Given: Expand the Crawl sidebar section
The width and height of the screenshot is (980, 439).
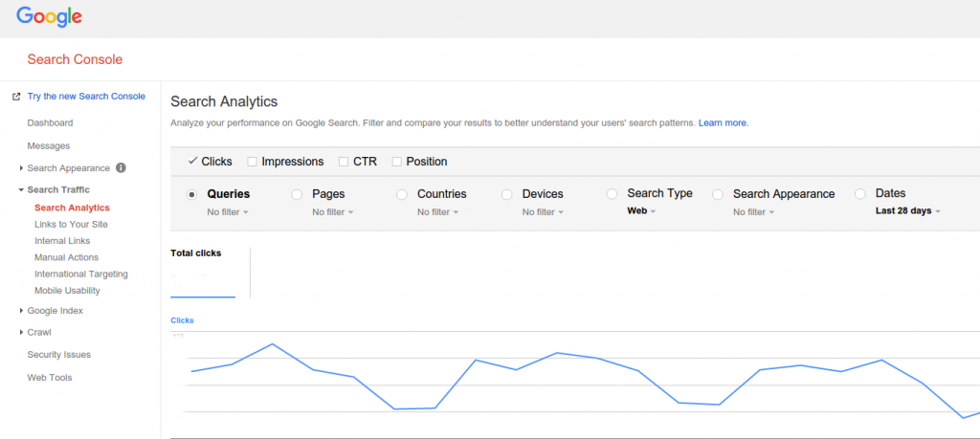Looking at the screenshot, I should click(x=22, y=332).
